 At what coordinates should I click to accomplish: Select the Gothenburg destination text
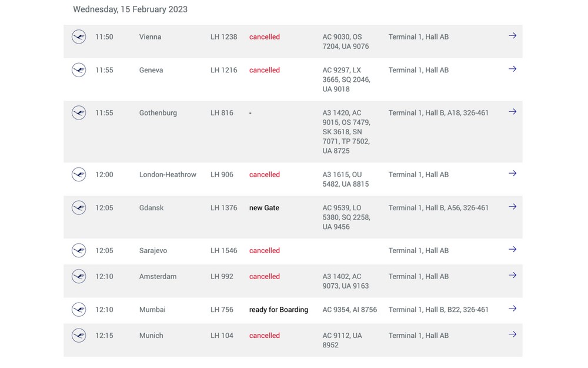tap(158, 112)
